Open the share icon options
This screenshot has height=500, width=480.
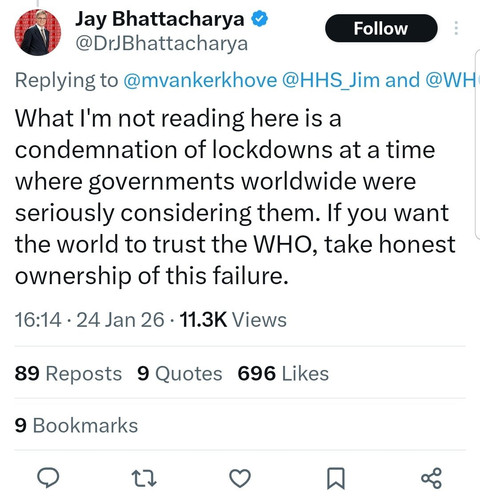tap(432, 478)
